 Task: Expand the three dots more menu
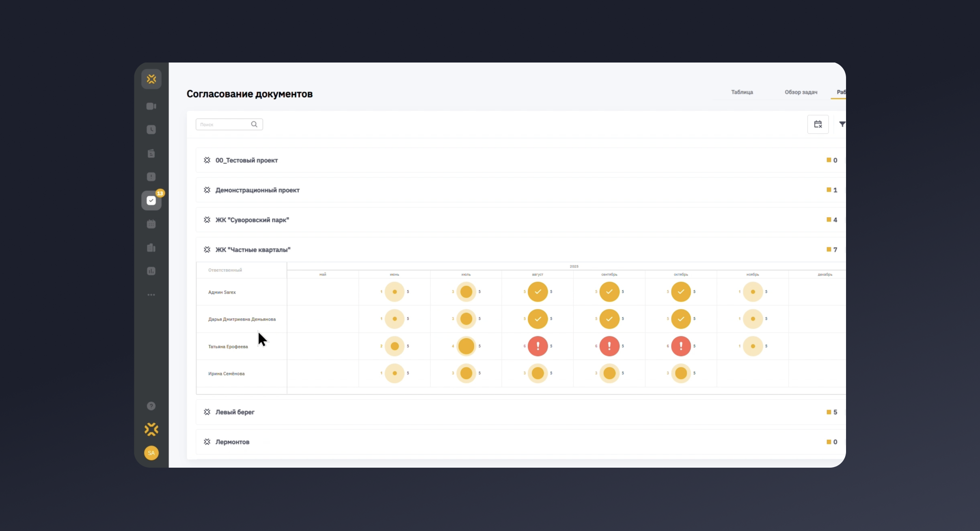(x=151, y=295)
